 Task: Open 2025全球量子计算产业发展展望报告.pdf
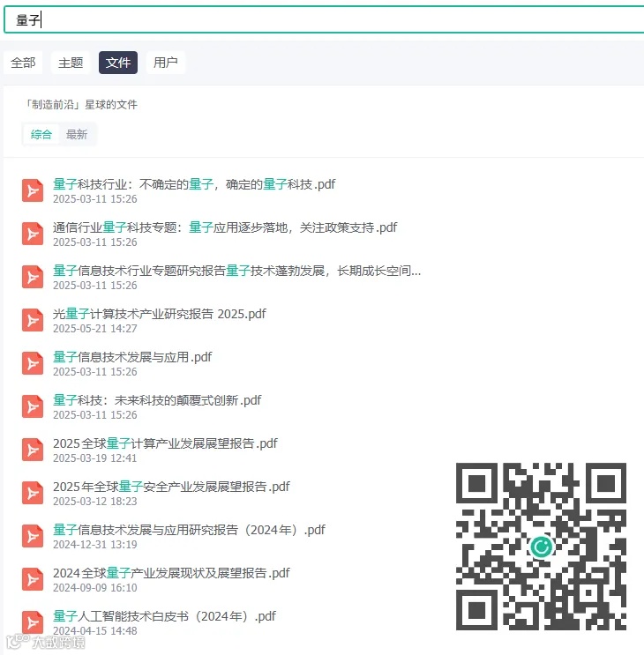click(x=165, y=443)
